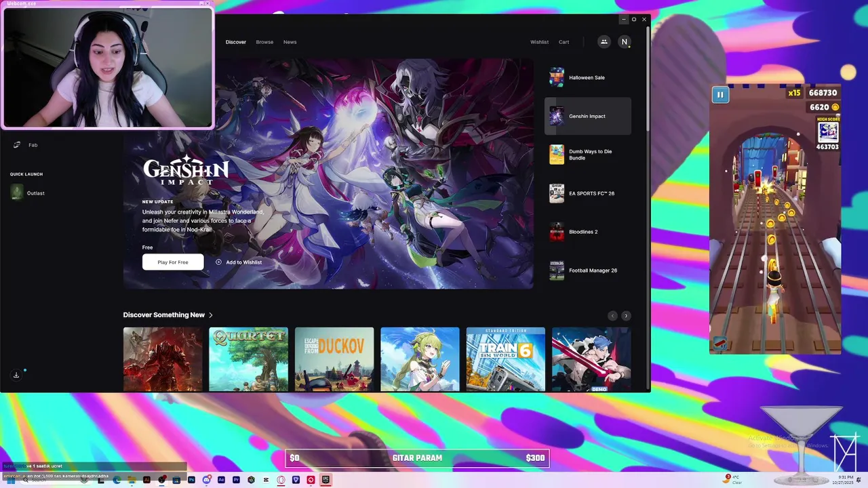Select the Football Manager 26 item
Image resolution: width=868 pixels, height=488 pixels.
pos(588,270)
